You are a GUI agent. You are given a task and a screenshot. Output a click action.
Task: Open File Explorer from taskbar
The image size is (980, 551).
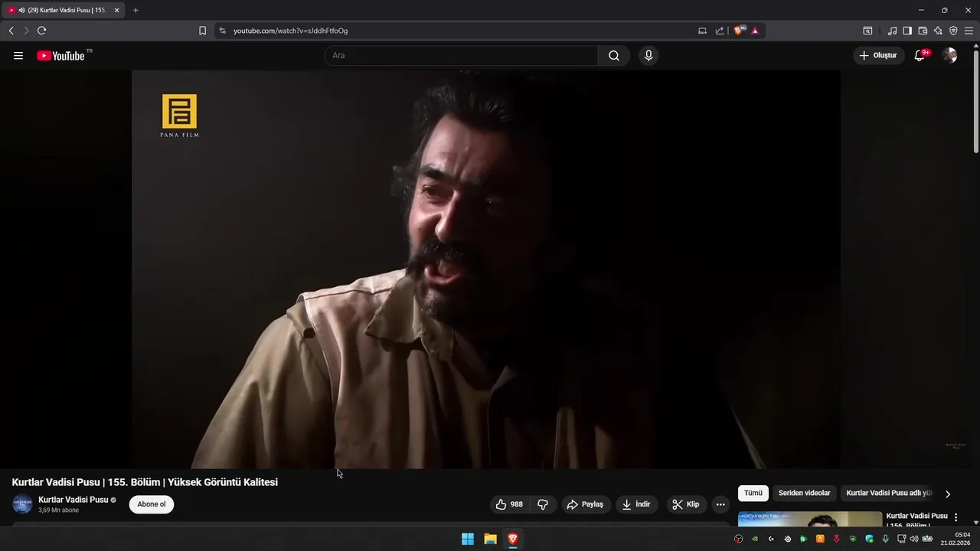(490, 539)
